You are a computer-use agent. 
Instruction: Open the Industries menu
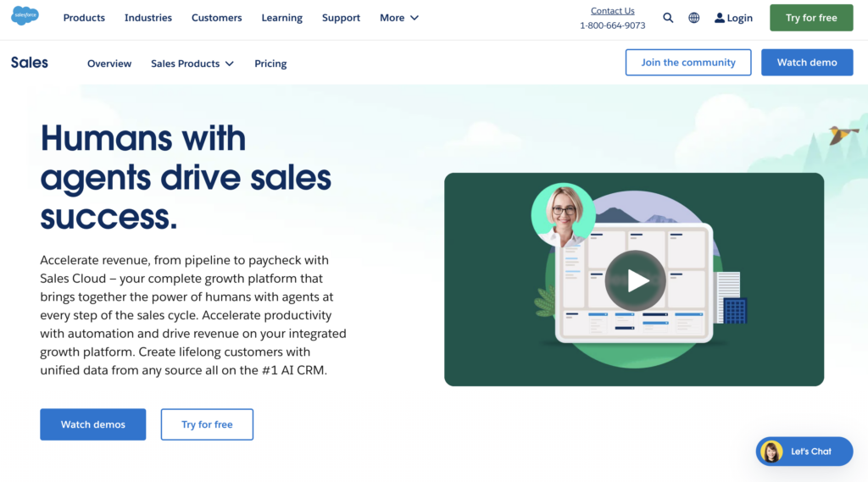[148, 18]
